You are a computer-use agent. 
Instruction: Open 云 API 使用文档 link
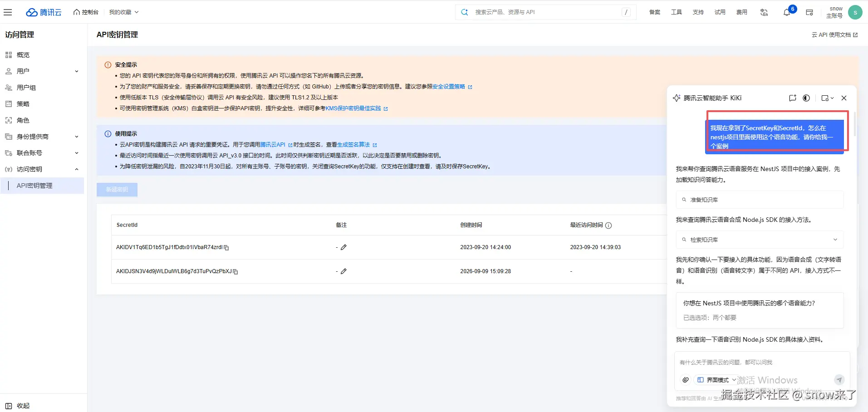point(834,34)
